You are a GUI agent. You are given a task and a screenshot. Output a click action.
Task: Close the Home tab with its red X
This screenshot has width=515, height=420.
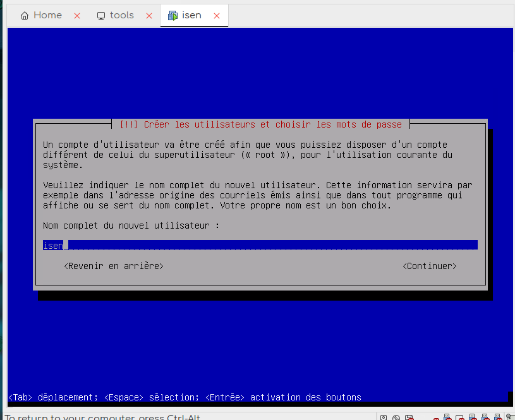pyautogui.click(x=77, y=16)
